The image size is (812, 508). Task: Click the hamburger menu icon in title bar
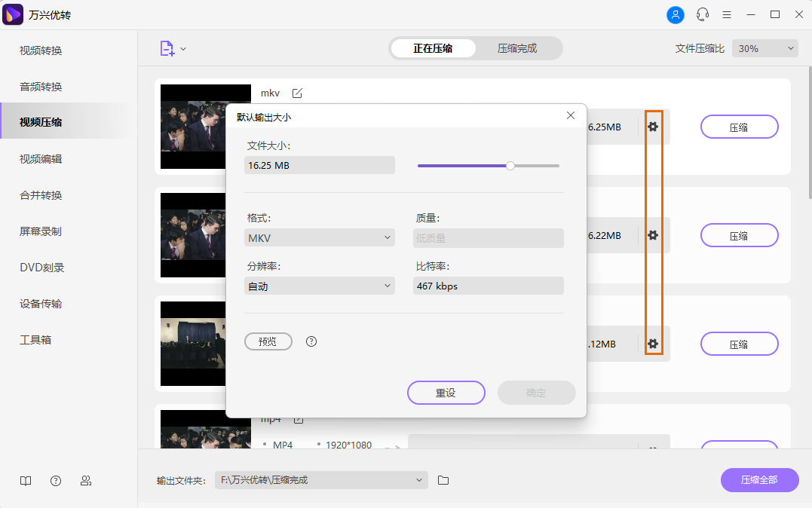point(727,14)
